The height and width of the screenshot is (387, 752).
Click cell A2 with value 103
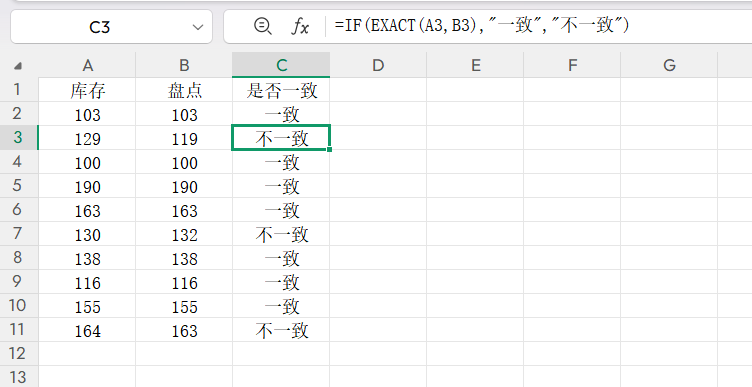click(87, 114)
